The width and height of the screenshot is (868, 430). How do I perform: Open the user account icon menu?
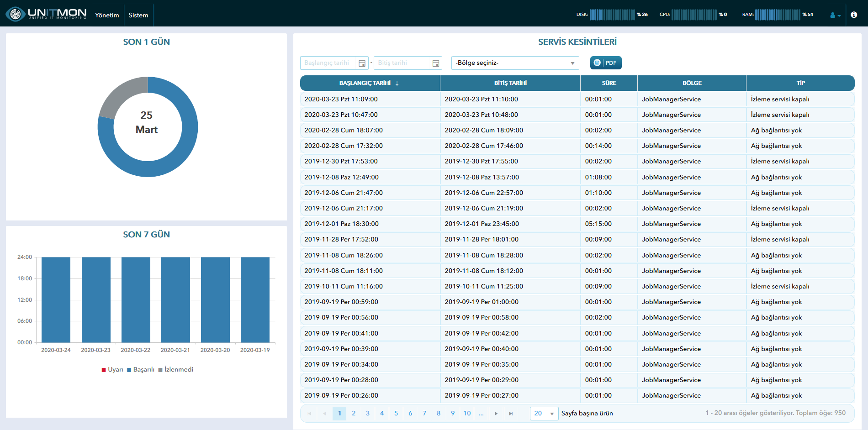[835, 15]
